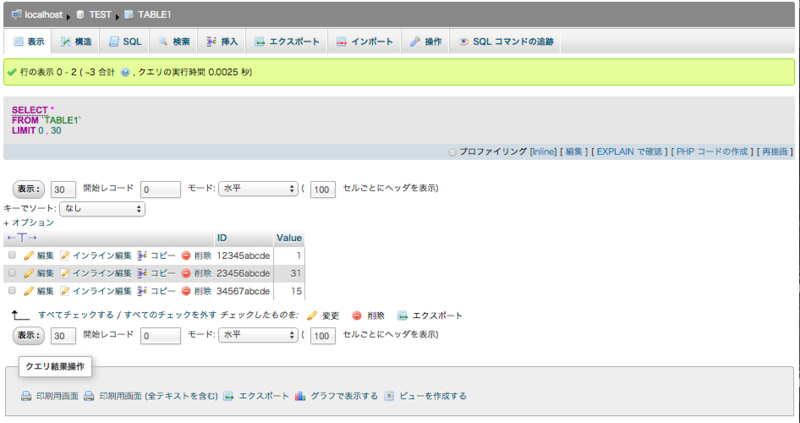The height and width of the screenshot is (423, 800).
Task: Click the 変更 pencil icon for checked rows
Action: coord(312,316)
